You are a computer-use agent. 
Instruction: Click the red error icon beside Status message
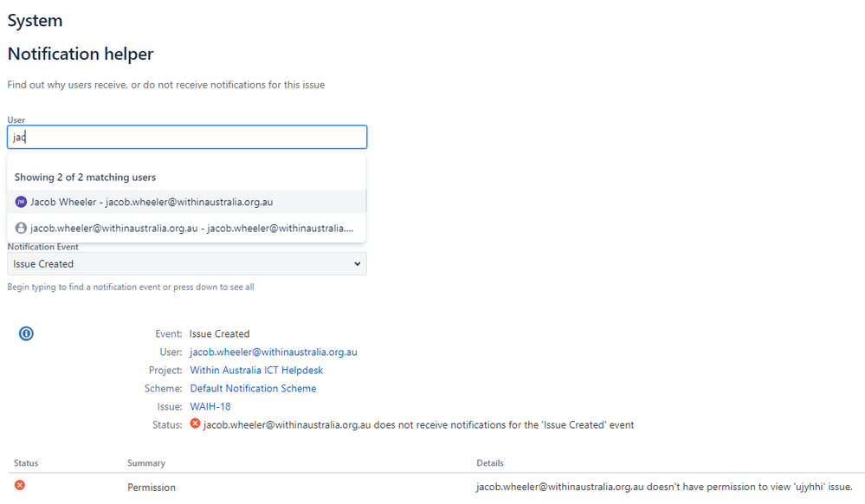tap(196, 423)
